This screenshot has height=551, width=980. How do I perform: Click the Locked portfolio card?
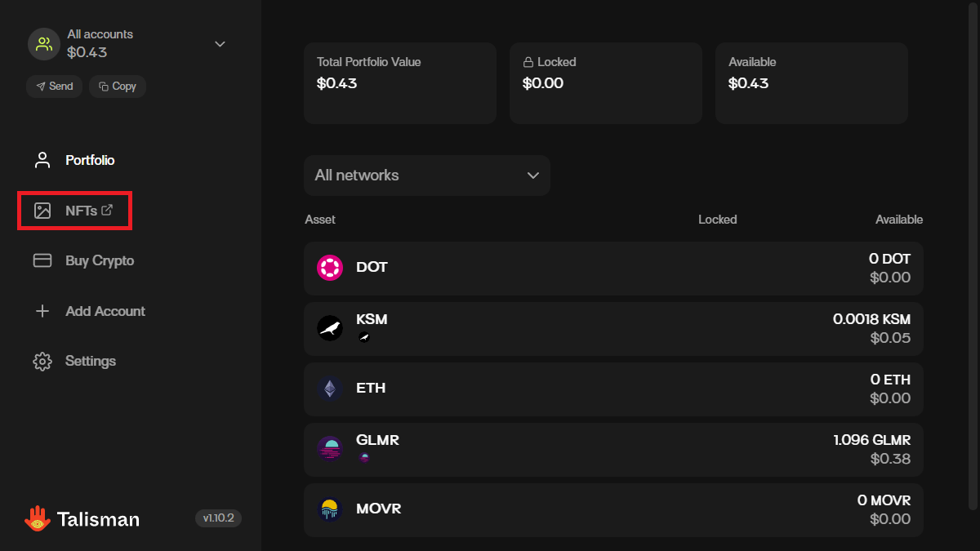coord(605,83)
